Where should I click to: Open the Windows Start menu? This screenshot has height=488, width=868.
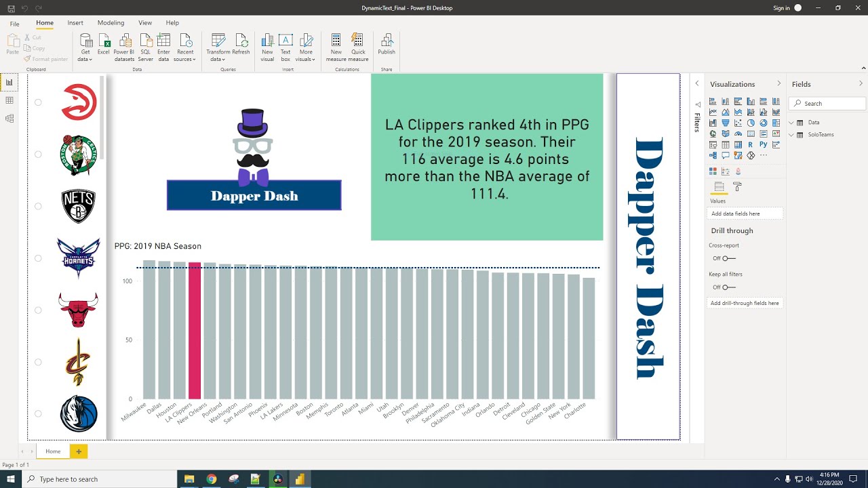(x=11, y=479)
